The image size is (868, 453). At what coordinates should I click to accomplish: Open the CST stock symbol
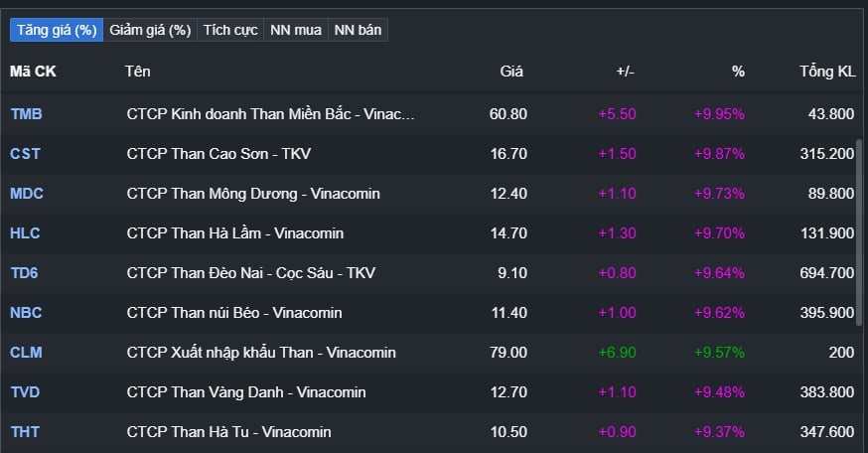click(25, 154)
